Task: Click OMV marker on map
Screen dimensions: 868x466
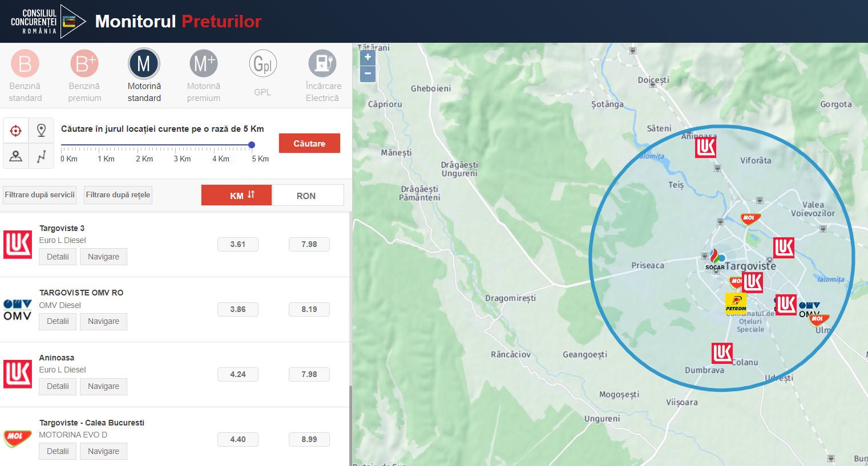Action: pos(809,309)
